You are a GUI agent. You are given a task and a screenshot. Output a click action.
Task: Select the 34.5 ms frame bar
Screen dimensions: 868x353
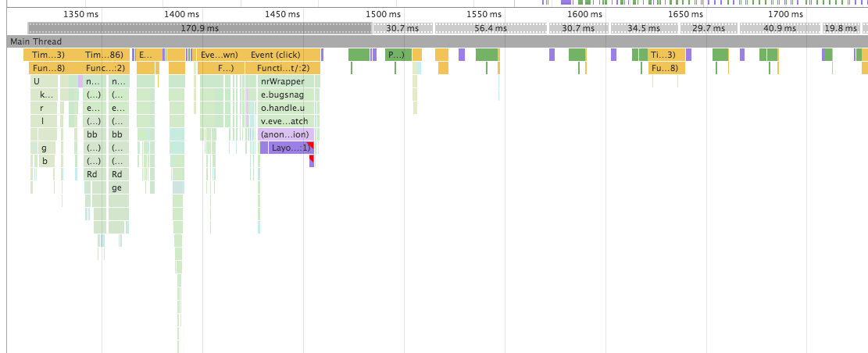643,28
